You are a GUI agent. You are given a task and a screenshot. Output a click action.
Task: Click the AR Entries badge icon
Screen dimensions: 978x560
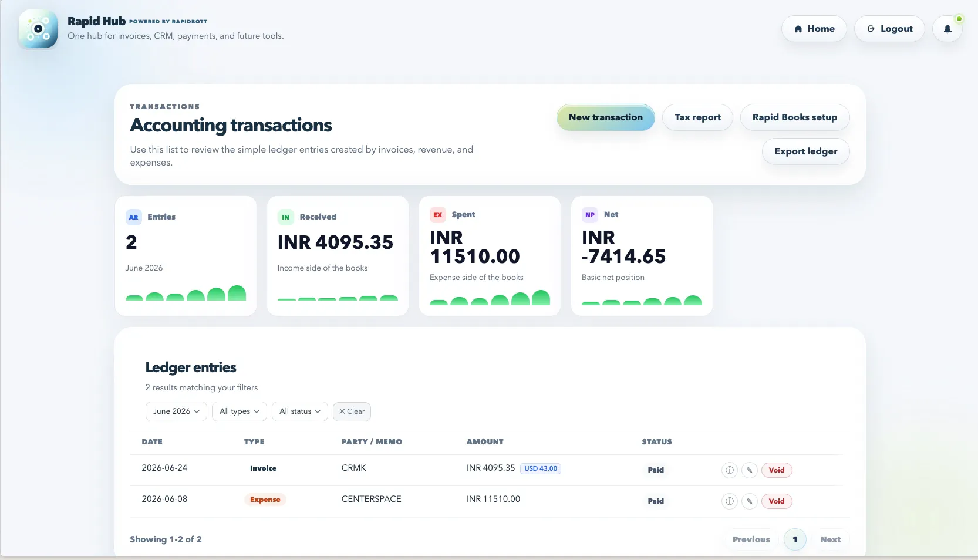(134, 217)
